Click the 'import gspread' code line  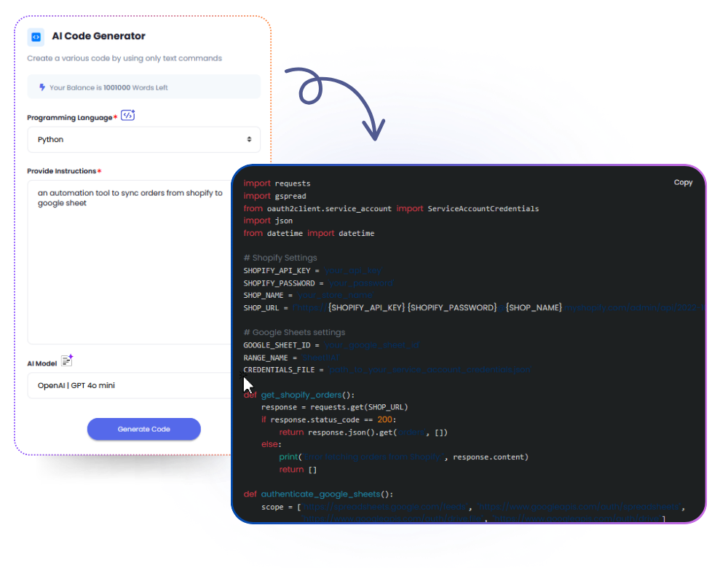(275, 196)
